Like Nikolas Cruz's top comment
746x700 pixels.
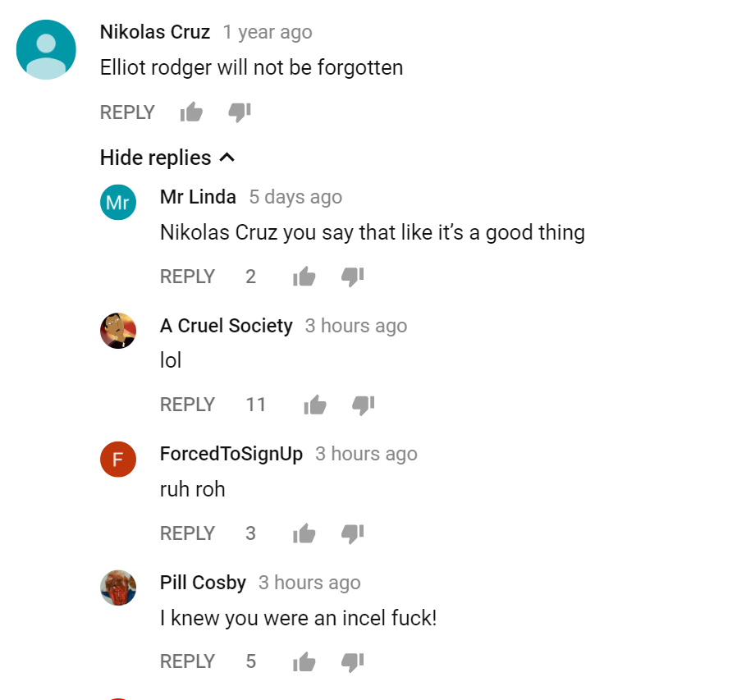pyautogui.click(x=192, y=112)
